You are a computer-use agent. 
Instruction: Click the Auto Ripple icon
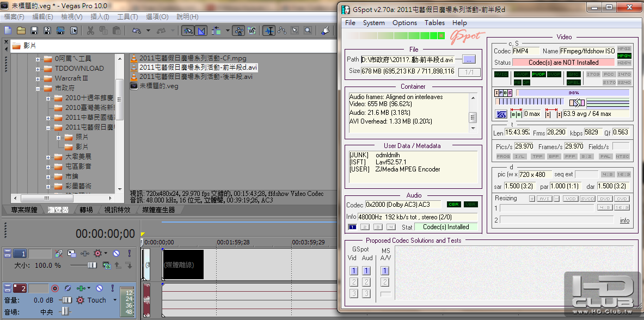point(216,30)
